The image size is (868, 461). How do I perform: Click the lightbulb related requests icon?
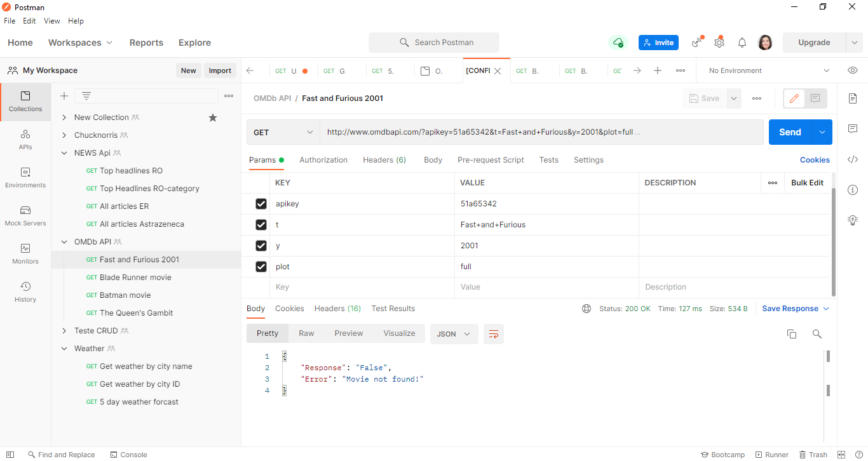(x=853, y=220)
